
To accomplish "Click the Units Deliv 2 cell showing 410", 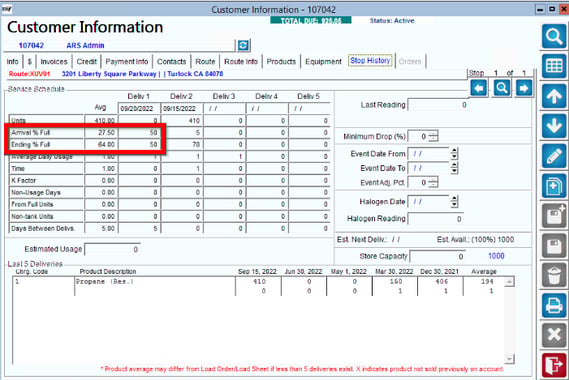I will click(x=182, y=120).
